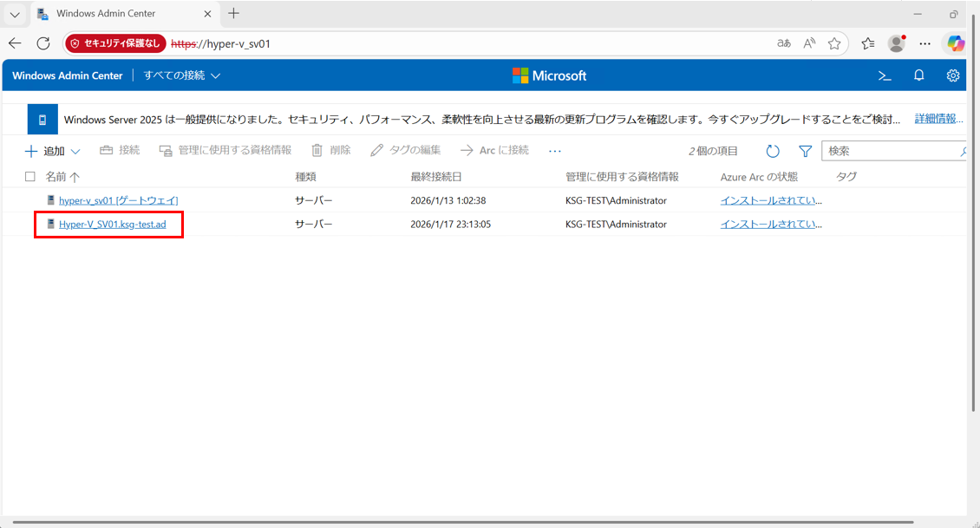Open the notifications bell
Viewport: 980px width, 528px height.
[x=919, y=75]
